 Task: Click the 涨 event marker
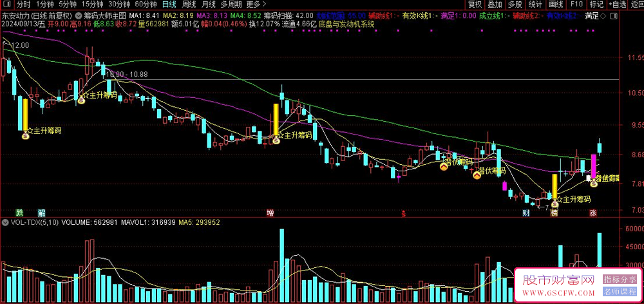pos(593,213)
